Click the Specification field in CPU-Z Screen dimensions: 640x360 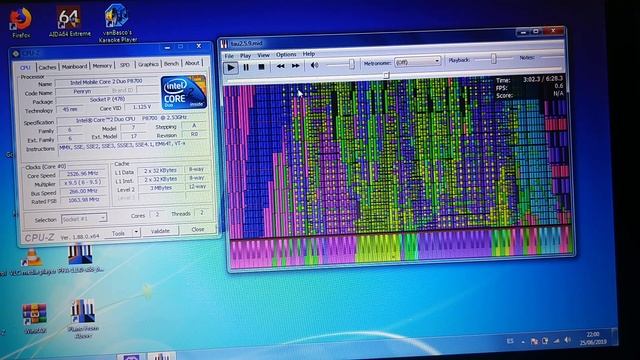point(131,119)
